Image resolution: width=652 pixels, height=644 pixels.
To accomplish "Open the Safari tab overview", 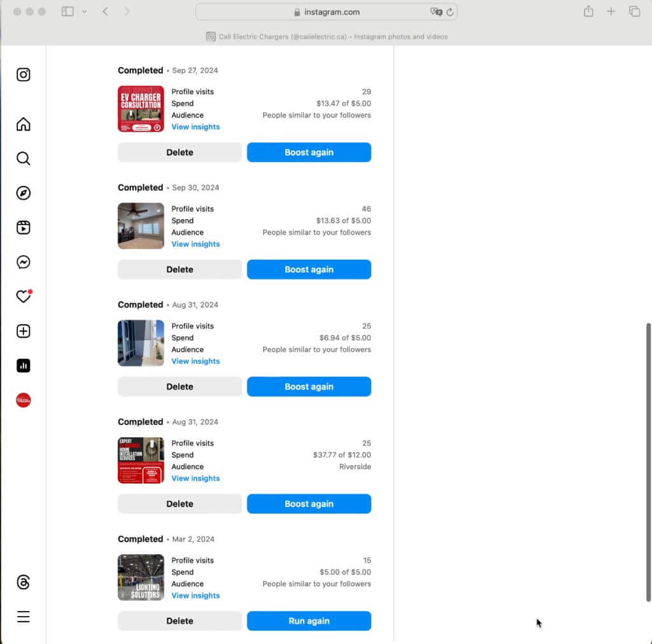I will pyautogui.click(x=634, y=11).
